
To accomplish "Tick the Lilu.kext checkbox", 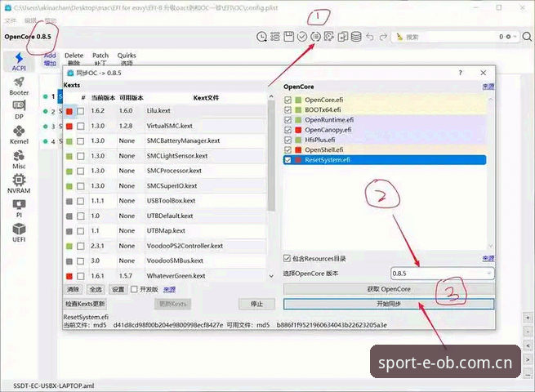I will [81, 111].
